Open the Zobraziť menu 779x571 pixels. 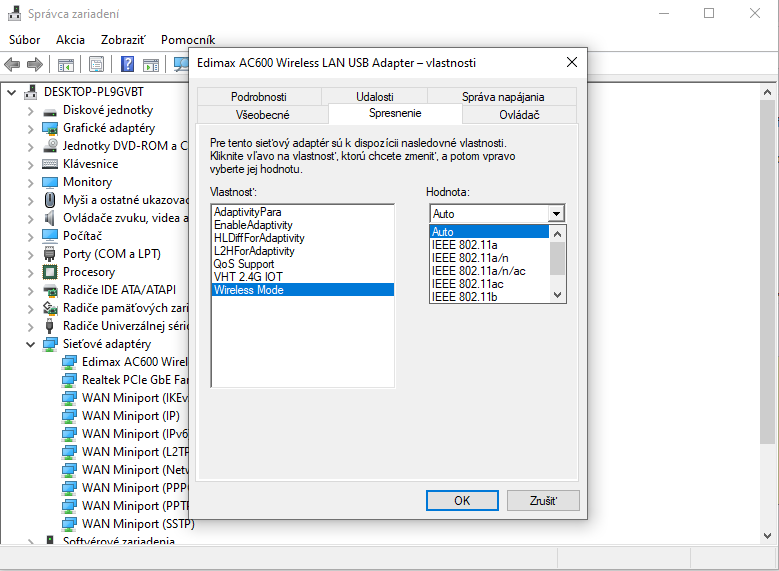(x=123, y=40)
